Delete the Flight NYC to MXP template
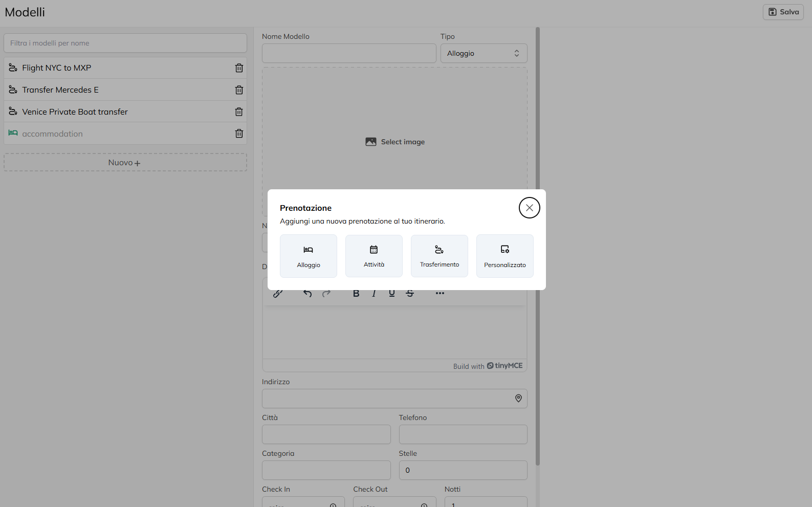Image resolution: width=812 pixels, height=507 pixels. tap(239, 68)
